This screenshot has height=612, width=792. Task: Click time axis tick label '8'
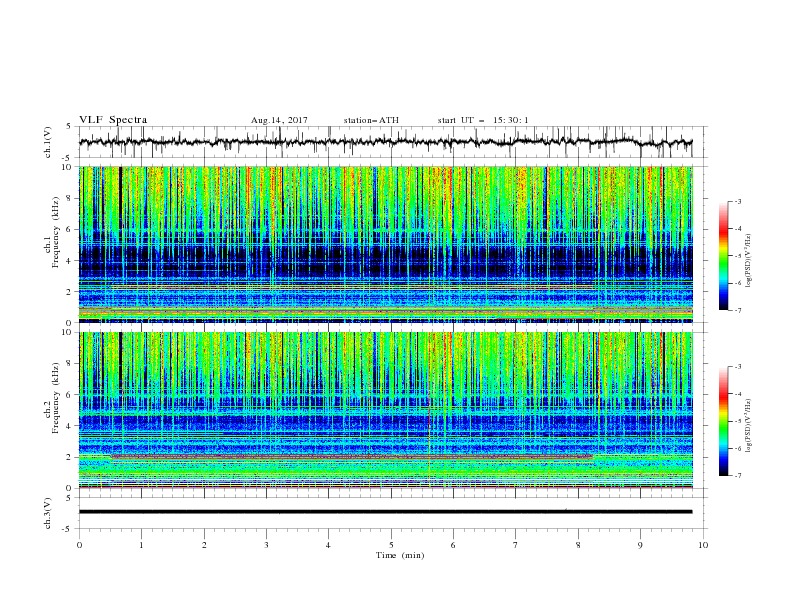coord(578,545)
